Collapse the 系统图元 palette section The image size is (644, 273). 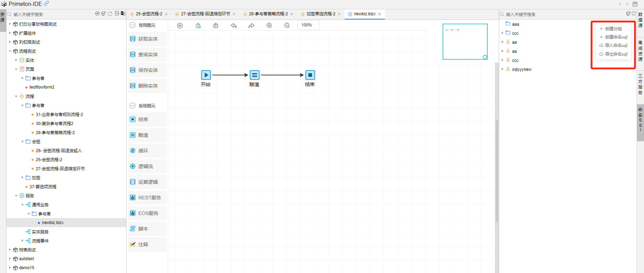pos(132,106)
